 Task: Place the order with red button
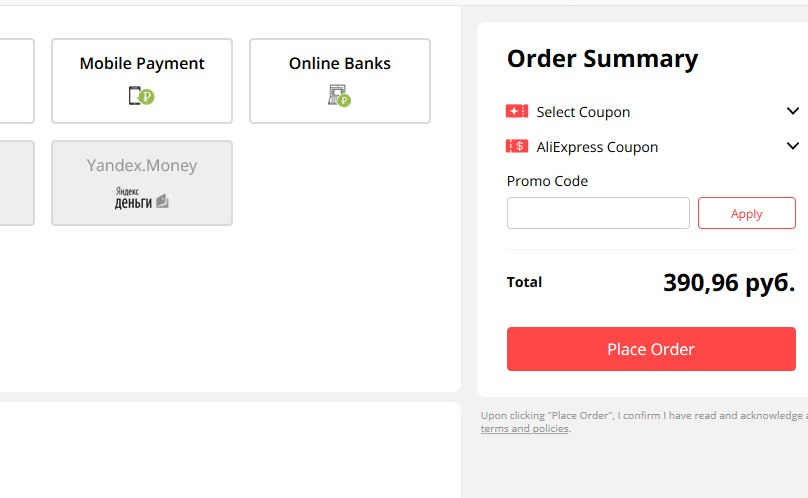click(x=651, y=349)
